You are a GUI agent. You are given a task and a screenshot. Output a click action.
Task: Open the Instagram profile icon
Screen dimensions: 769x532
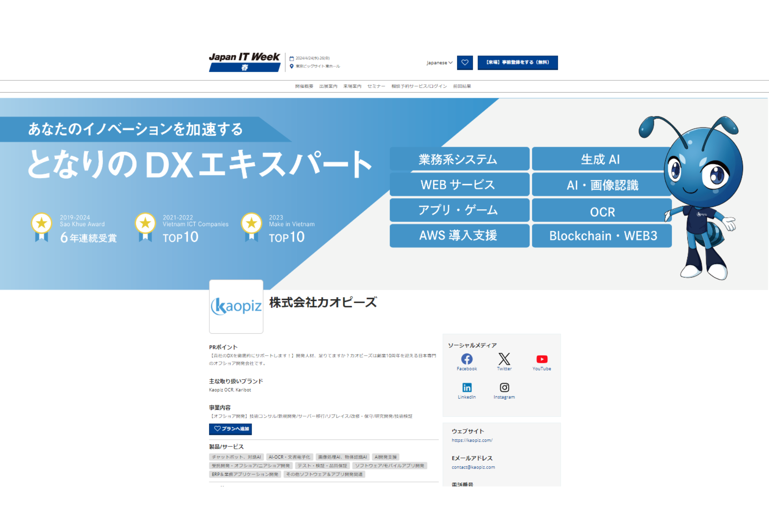click(504, 387)
